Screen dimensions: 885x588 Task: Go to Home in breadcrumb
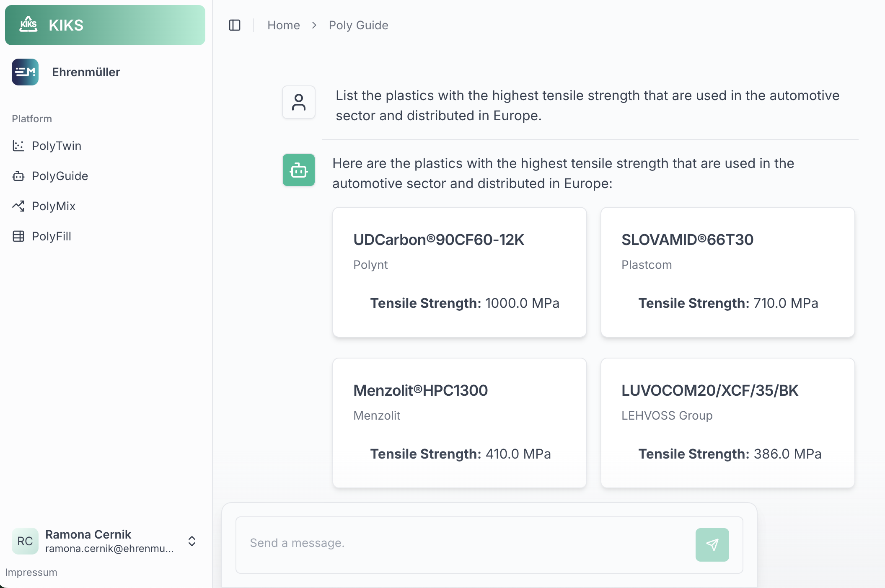click(x=284, y=25)
